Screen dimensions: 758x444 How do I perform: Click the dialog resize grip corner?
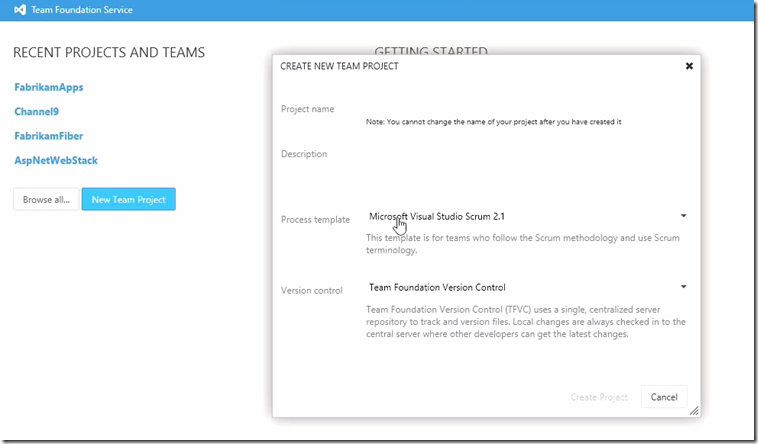(x=694, y=411)
